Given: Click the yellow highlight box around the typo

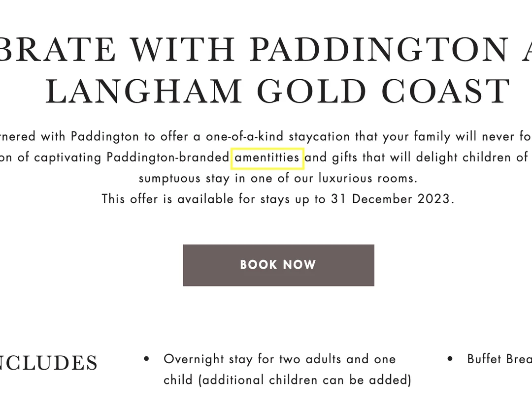Looking at the screenshot, I should [267, 157].
